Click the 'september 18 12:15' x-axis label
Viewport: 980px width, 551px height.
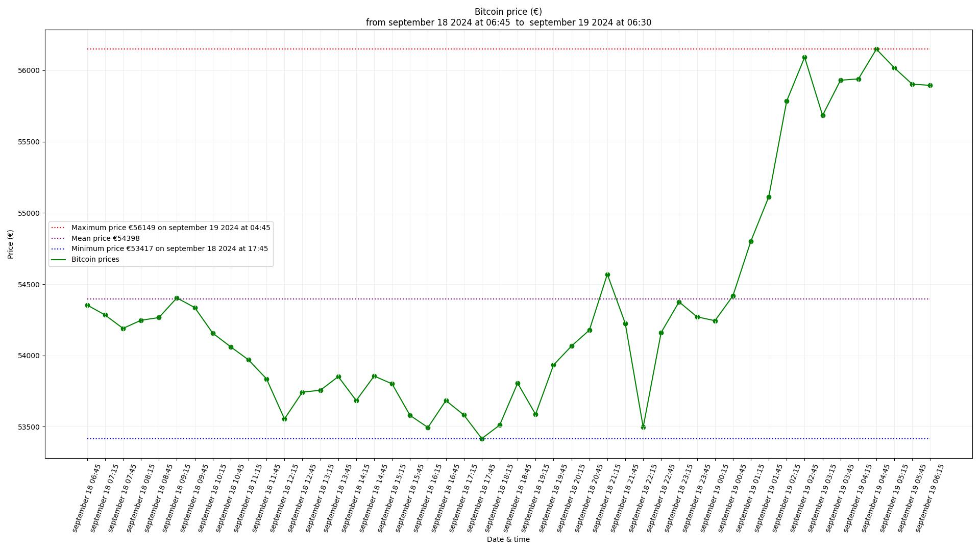tap(283, 498)
